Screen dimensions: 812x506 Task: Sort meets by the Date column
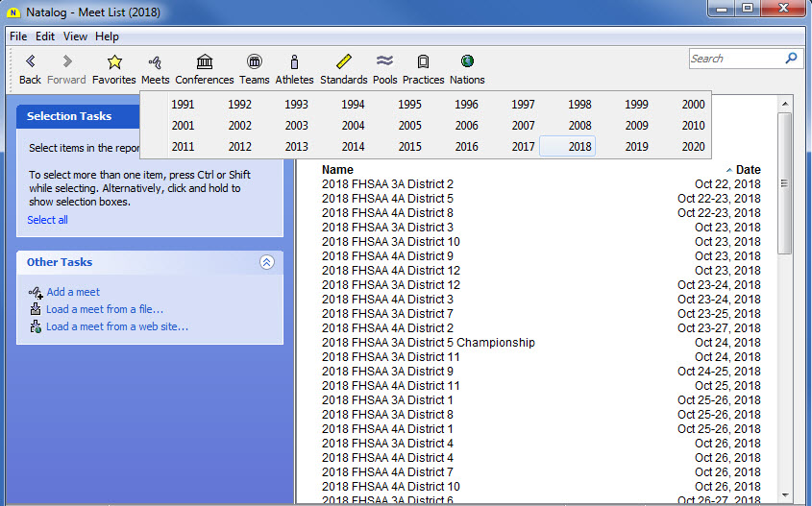click(748, 170)
